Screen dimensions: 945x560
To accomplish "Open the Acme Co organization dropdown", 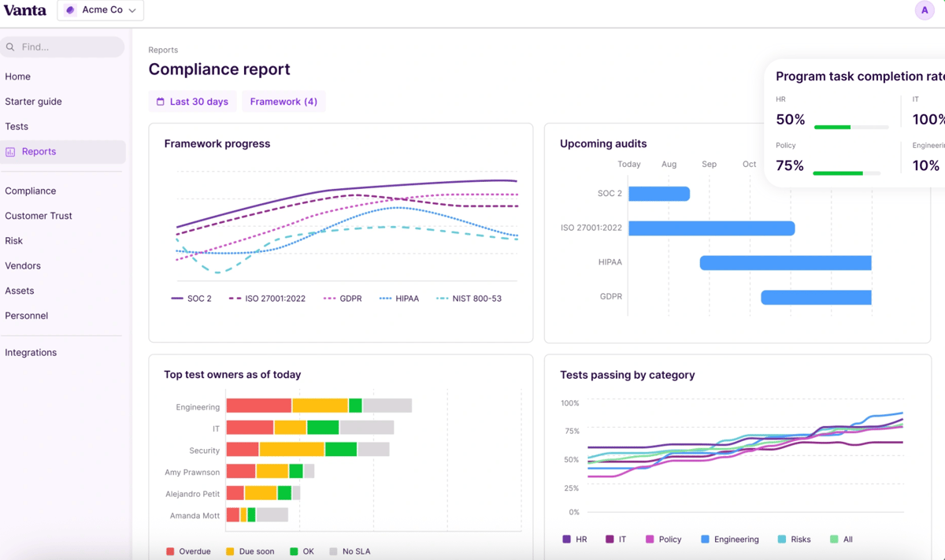I will tap(100, 10).
